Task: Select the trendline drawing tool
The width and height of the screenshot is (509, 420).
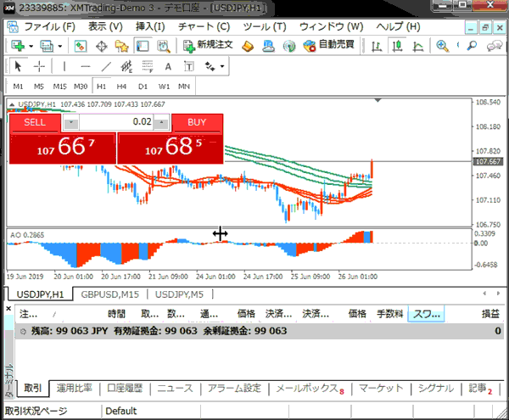Action: point(107,66)
